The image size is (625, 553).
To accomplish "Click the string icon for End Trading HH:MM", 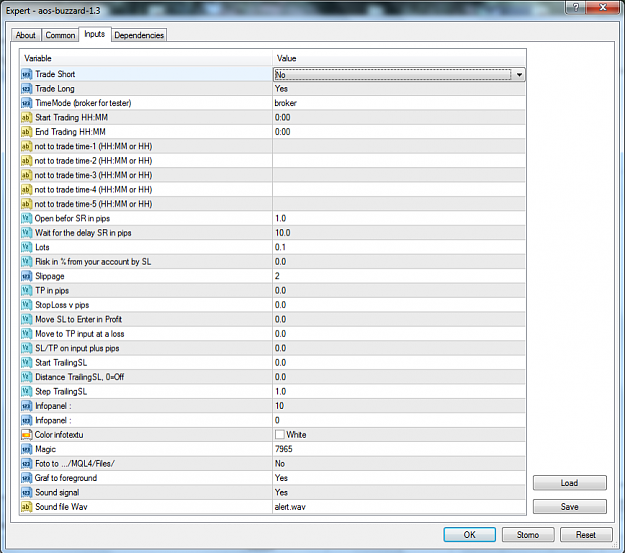I will 26,132.
